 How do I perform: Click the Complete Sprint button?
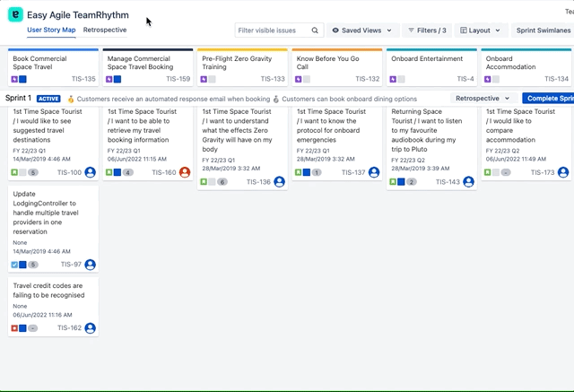[x=547, y=99]
